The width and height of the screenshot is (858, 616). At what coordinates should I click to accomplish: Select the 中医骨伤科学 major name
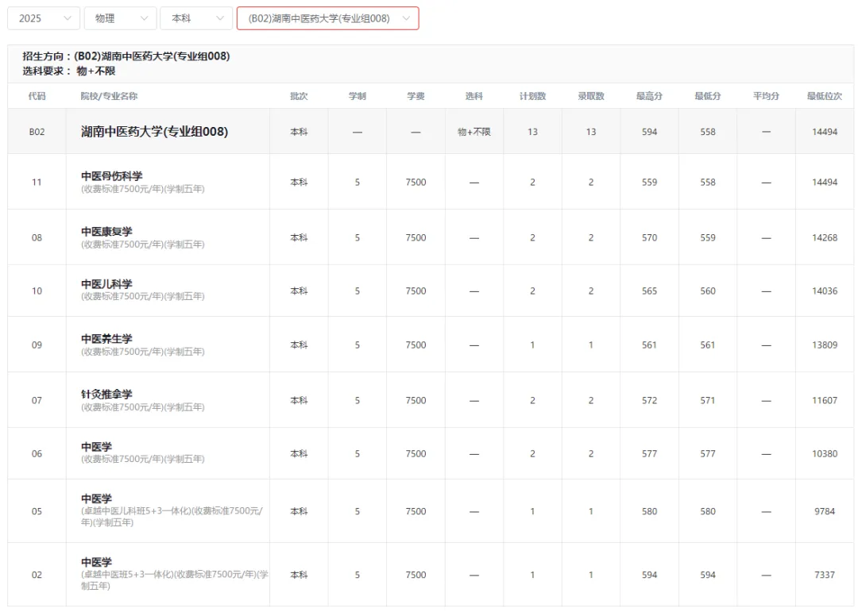[x=112, y=176]
